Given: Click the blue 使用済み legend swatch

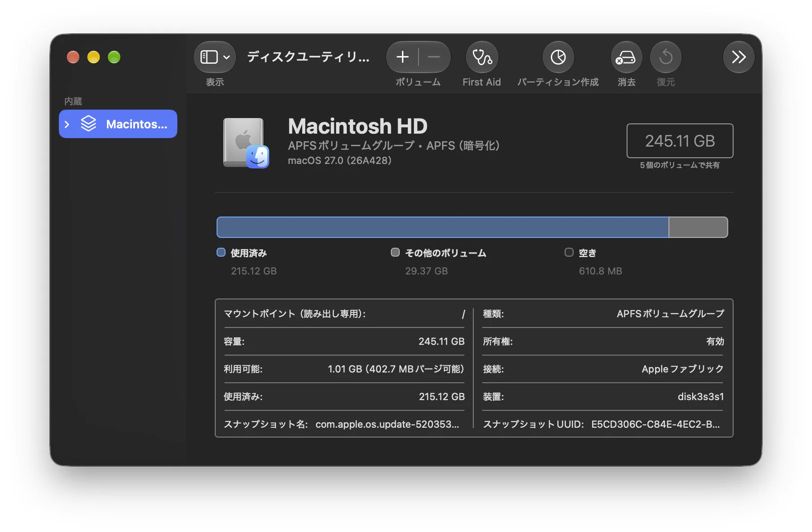Looking at the screenshot, I should (x=221, y=253).
